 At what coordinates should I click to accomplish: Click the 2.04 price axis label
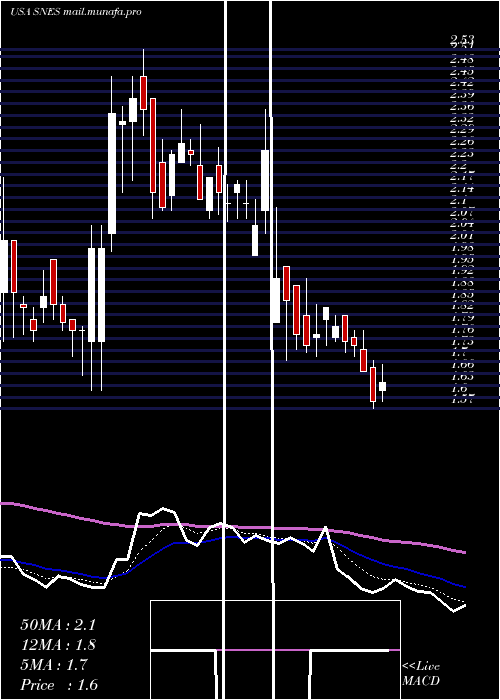click(462, 224)
